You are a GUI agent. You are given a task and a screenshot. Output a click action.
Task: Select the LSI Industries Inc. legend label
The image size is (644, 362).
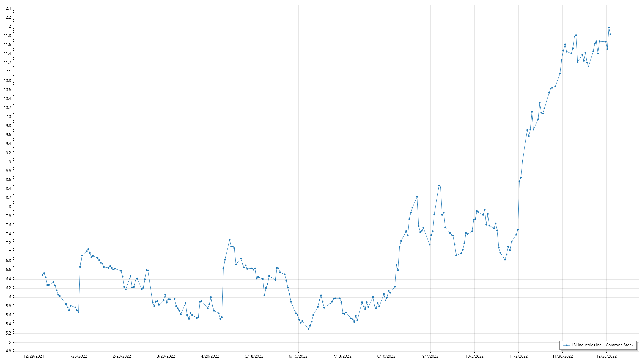point(602,345)
